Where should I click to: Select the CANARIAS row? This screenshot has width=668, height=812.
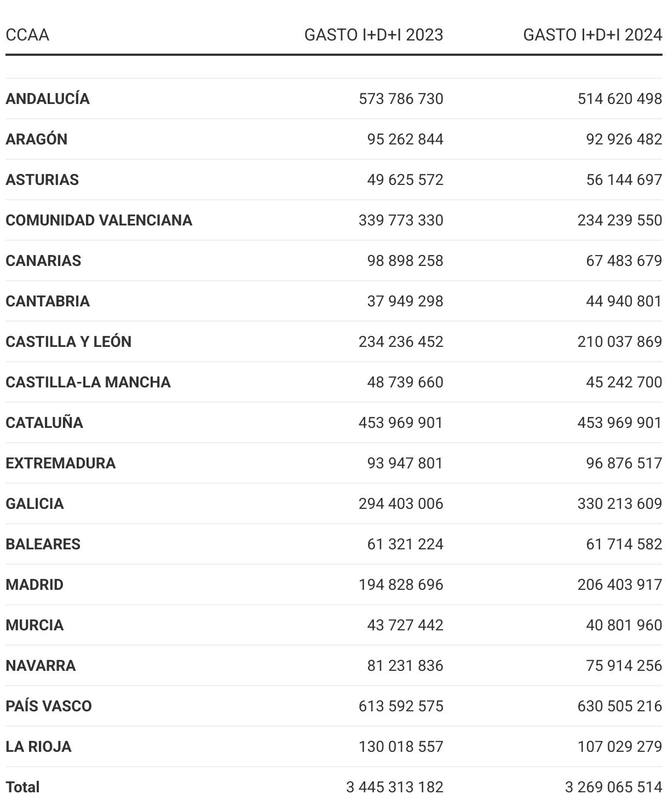click(x=43, y=261)
